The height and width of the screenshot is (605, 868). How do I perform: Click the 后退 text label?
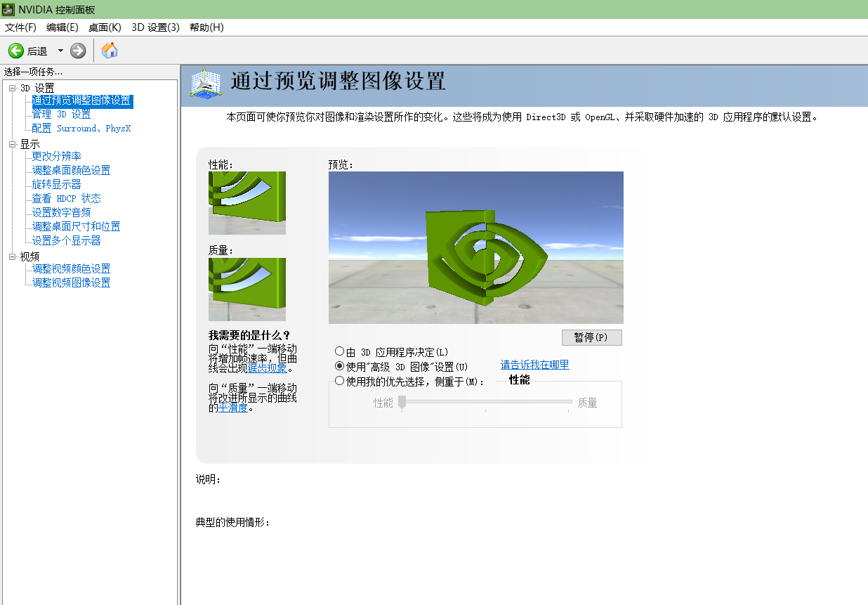[x=37, y=51]
